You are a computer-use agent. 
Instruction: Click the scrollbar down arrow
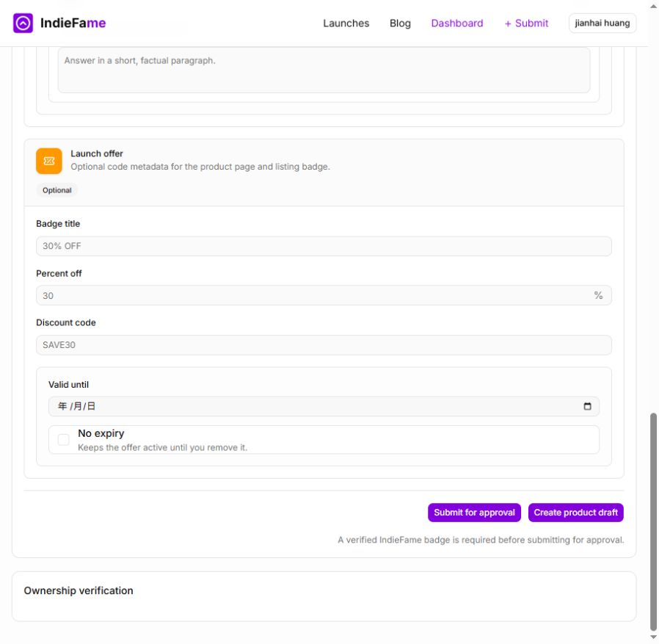coord(653,637)
